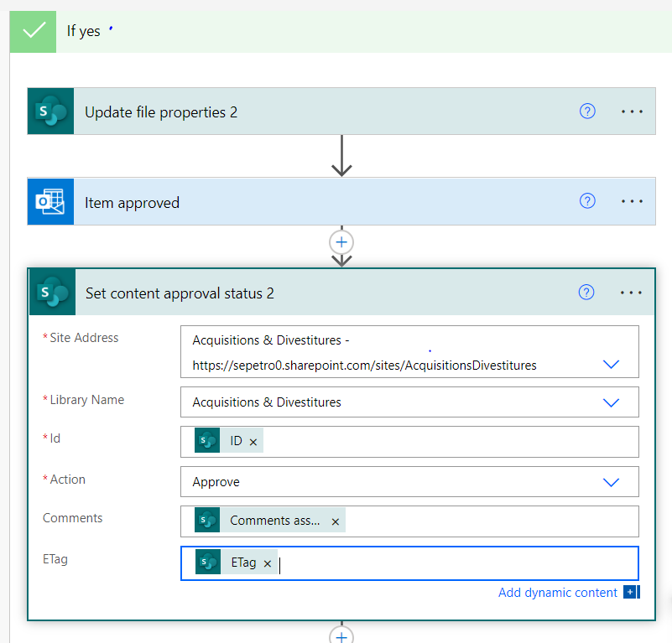Click the SharePoint icon on Update file properties 2

pyautogui.click(x=50, y=111)
